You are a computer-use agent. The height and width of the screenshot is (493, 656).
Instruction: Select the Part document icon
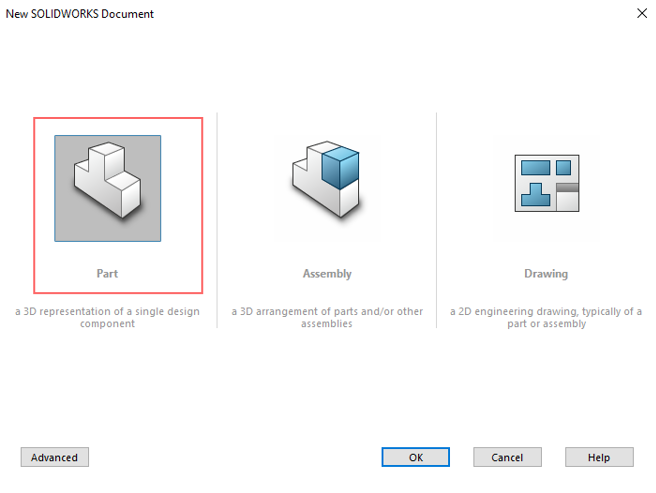(108, 188)
